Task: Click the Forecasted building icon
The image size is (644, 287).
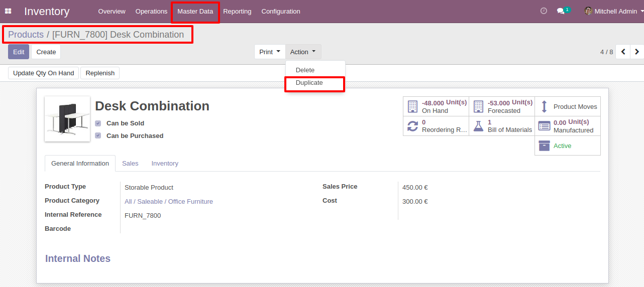Action: click(x=478, y=106)
